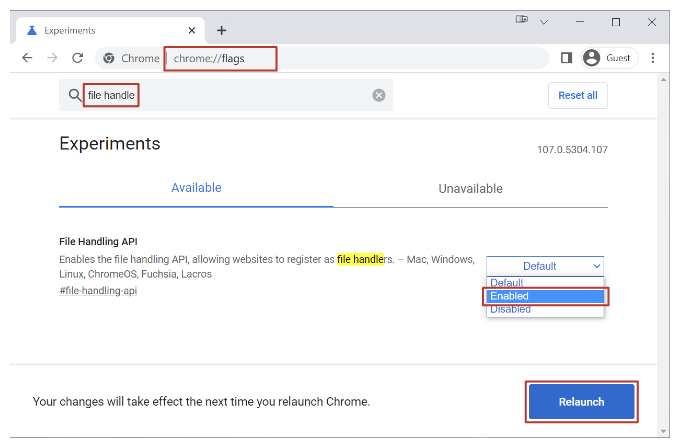Choose Disabled option in dropdown list
Image resolution: width=680 pixels, height=448 pixels.
545,309
